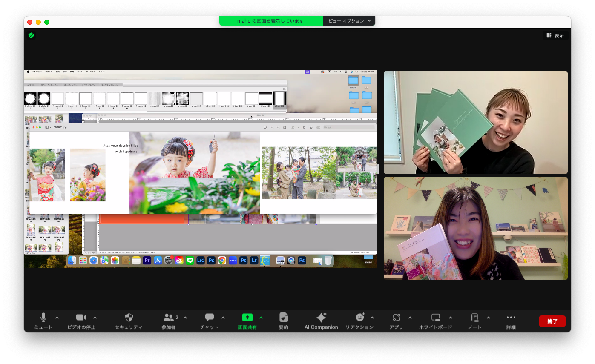
Task: Click the green encryption shield icon
Action: (x=31, y=35)
